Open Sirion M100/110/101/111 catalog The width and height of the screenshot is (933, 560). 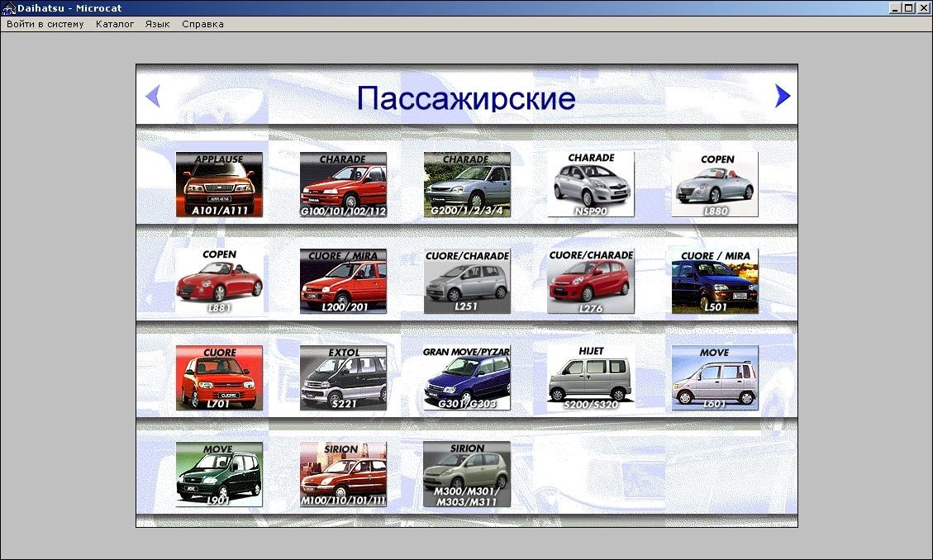343,474
